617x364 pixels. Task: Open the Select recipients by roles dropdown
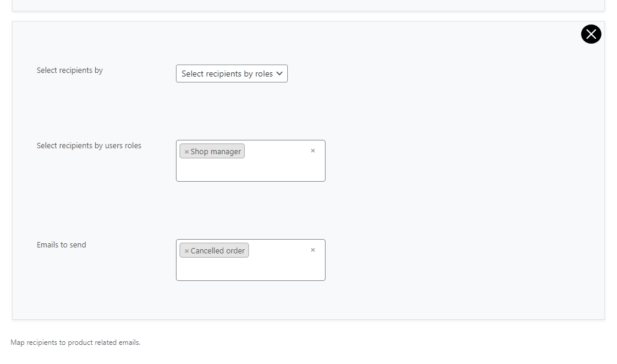pos(227,74)
